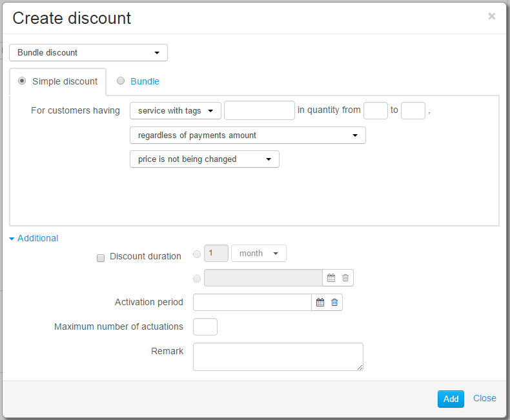Screen dimensions: 510x420
Task: Open 'price is not being changed' dropdown
Action: pos(204,159)
